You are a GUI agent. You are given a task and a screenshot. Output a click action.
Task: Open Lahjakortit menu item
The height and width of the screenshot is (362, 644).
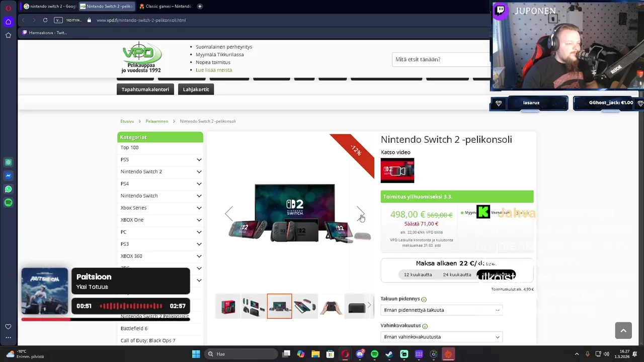coord(196,89)
